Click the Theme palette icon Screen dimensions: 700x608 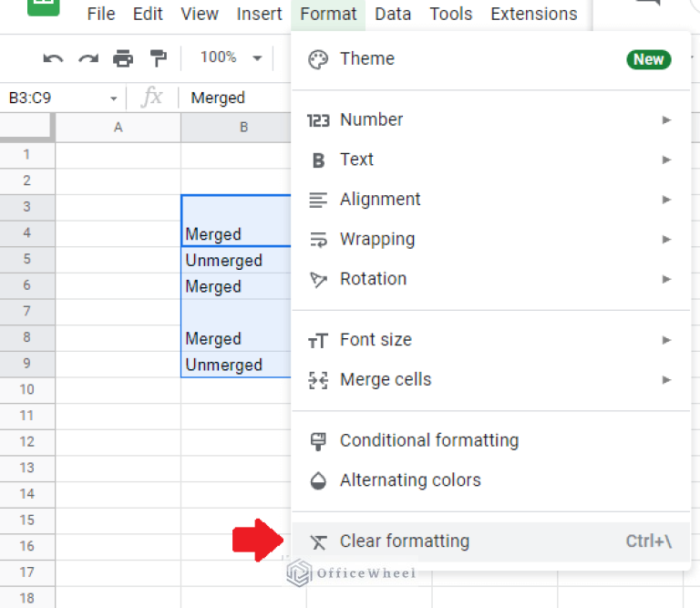pos(318,59)
